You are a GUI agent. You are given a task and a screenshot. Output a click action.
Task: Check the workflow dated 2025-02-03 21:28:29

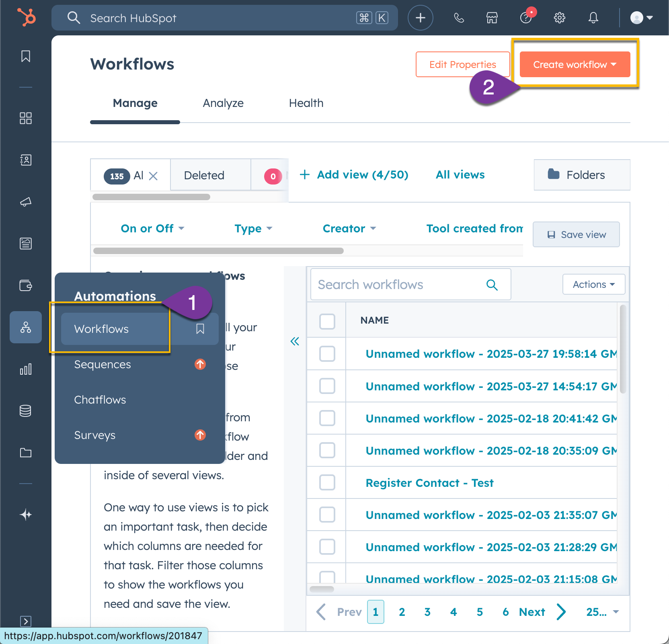click(x=327, y=547)
